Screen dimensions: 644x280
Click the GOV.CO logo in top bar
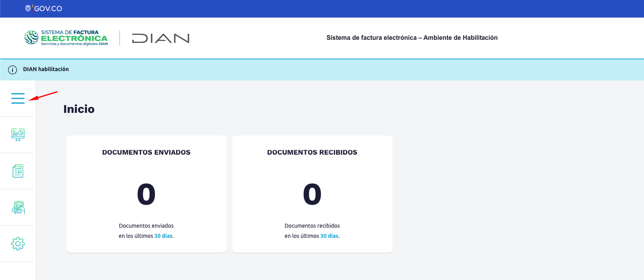pyautogui.click(x=44, y=9)
